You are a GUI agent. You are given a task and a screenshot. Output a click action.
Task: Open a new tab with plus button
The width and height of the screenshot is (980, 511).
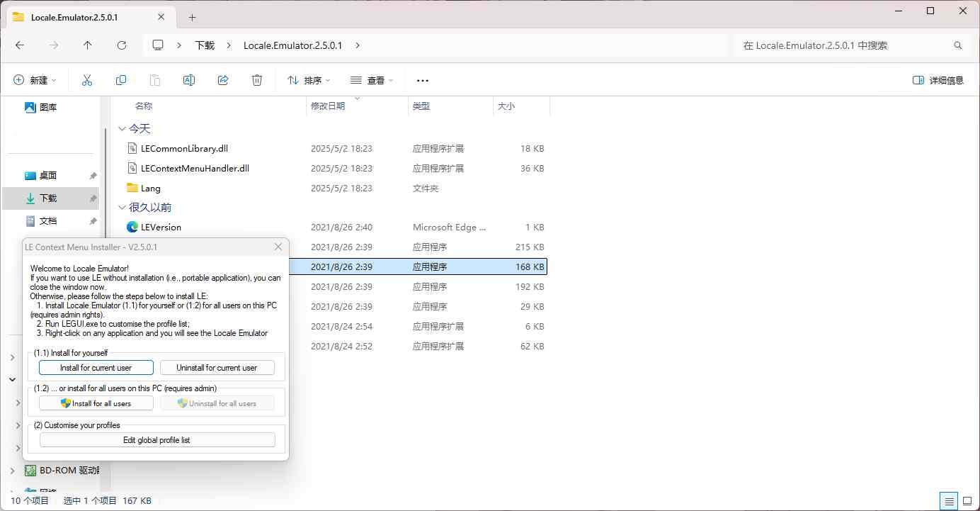point(192,17)
